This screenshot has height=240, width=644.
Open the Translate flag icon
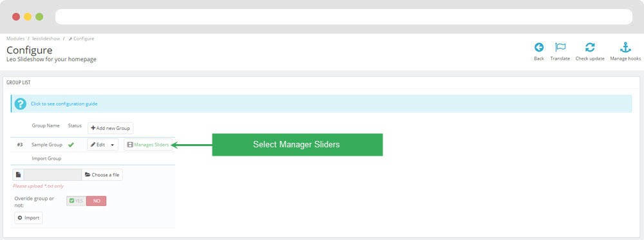560,47
